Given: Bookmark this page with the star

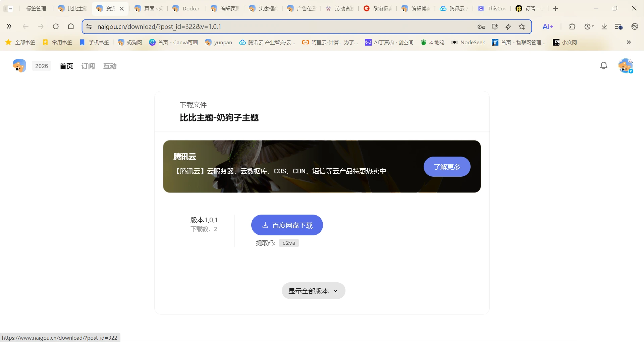Looking at the screenshot, I should click(522, 27).
